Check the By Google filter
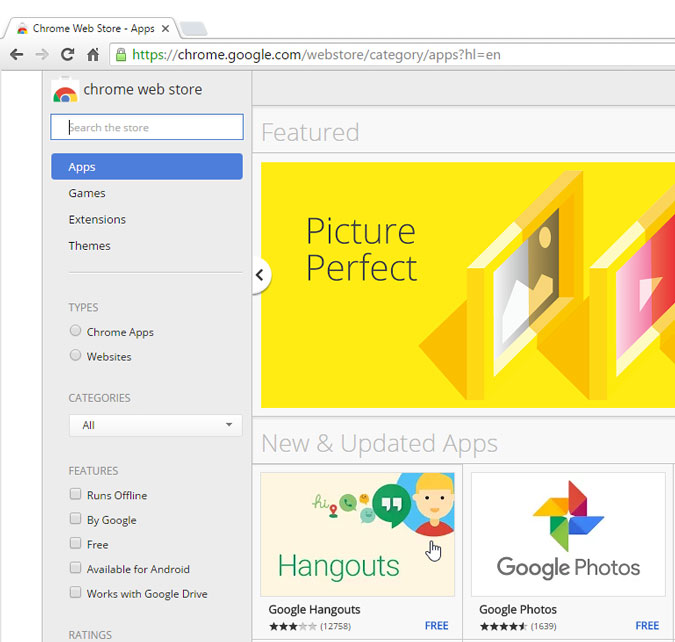The image size is (675, 642). coord(75,519)
